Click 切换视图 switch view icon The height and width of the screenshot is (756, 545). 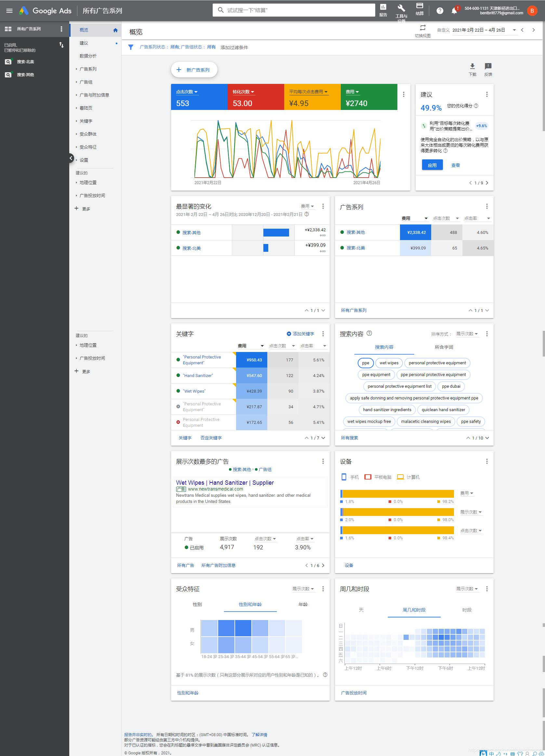[x=423, y=28]
